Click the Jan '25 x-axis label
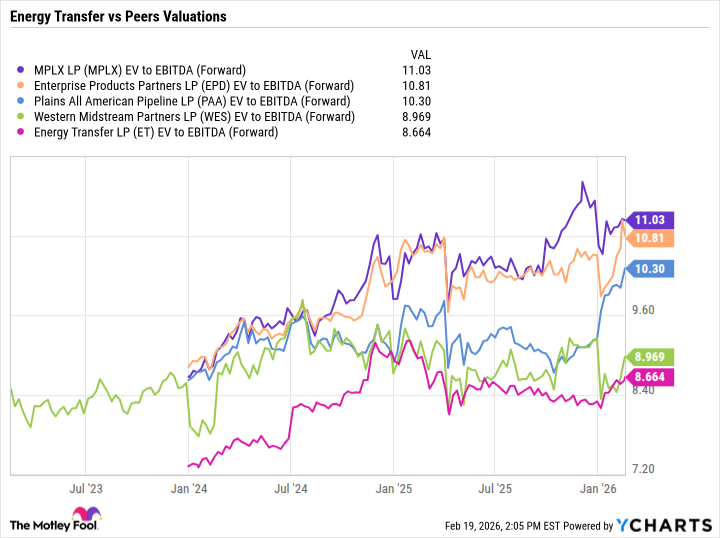720x538 pixels. click(x=392, y=490)
